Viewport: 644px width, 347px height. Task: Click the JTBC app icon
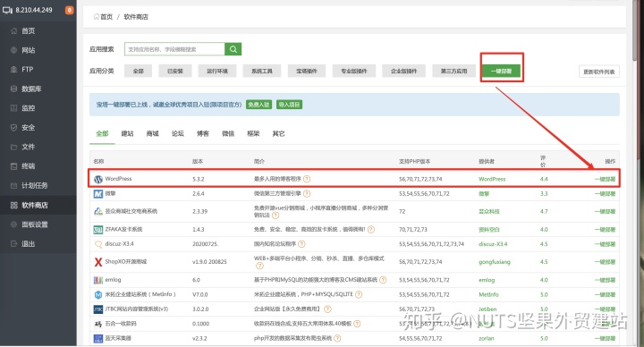pos(98,309)
